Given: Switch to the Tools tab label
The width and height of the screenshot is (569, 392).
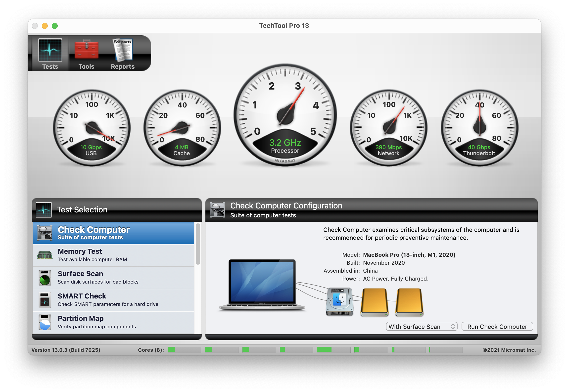Looking at the screenshot, I should [87, 67].
